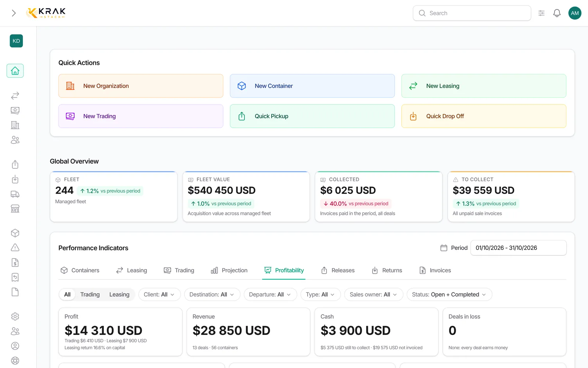The width and height of the screenshot is (588, 368).
Task: Open the dollar document icon in sidebar
Action: pyautogui.click(x=15, y=262)
